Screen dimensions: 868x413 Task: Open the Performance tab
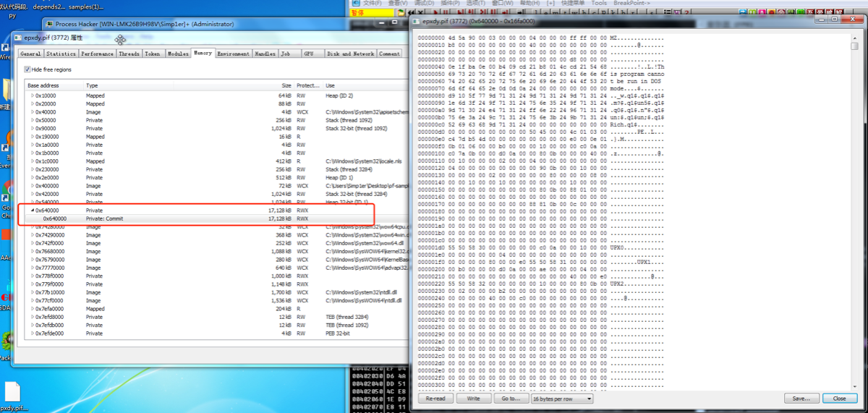pyautogui.click(x=97, y=54)
